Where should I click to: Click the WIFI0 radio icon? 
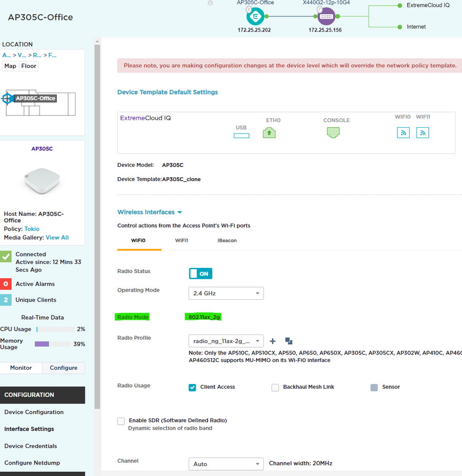(403, 133)
